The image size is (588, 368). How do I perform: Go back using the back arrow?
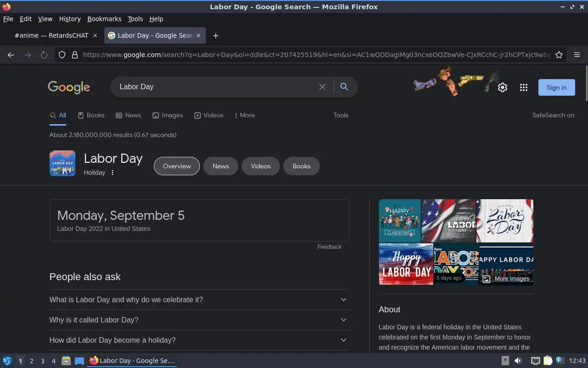(11, 55)
